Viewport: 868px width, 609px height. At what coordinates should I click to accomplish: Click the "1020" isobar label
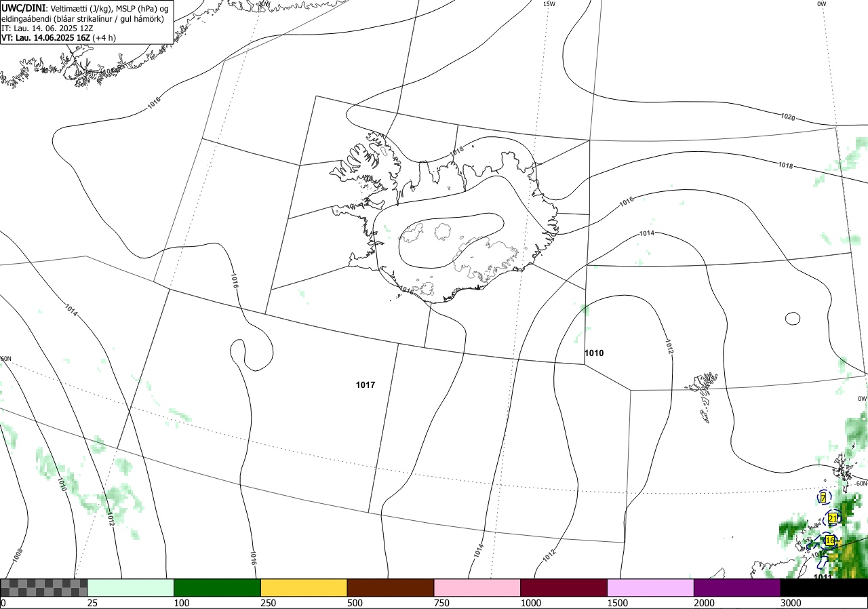point(787,117)
